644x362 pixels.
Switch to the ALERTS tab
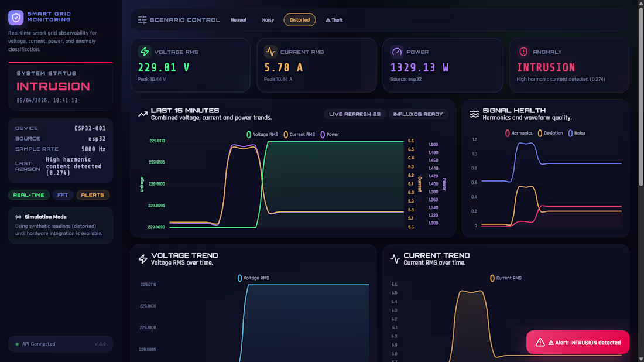point(93,195)
